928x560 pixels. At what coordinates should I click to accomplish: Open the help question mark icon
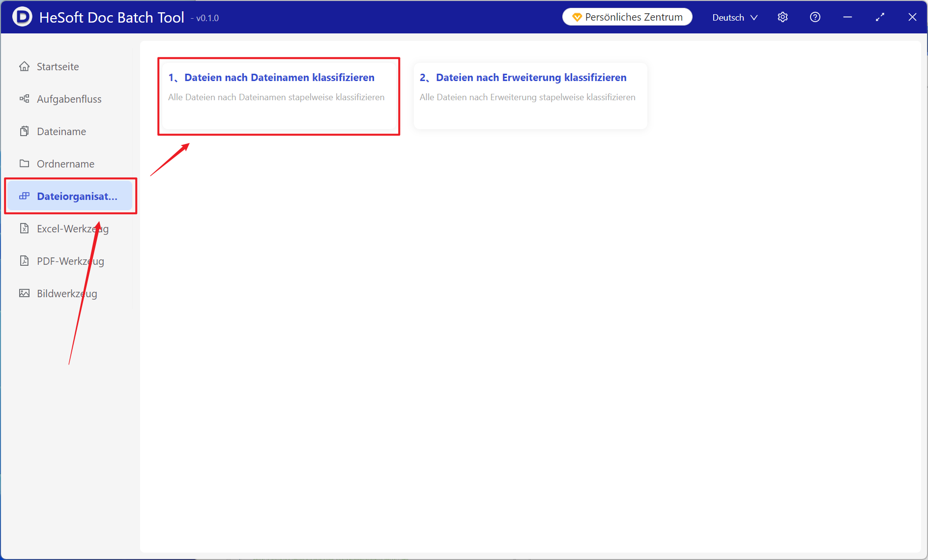pyautogui.click(x=815, y=17)
